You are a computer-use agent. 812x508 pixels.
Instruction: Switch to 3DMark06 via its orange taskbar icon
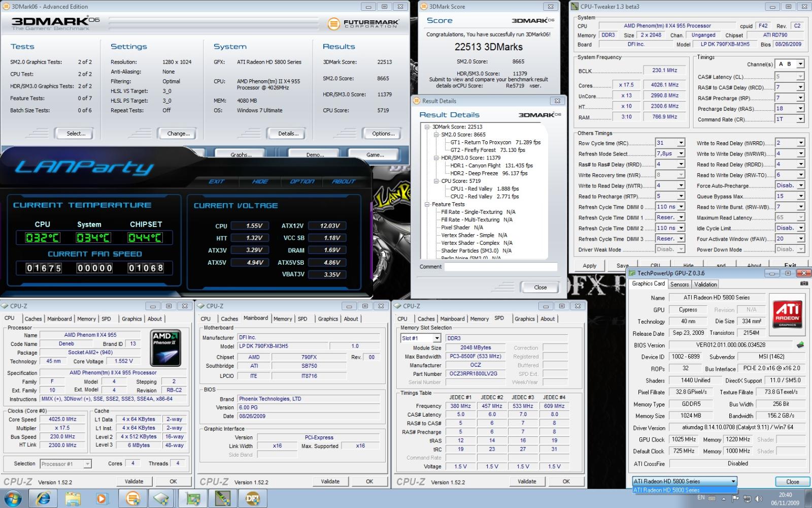click(133, 499)
